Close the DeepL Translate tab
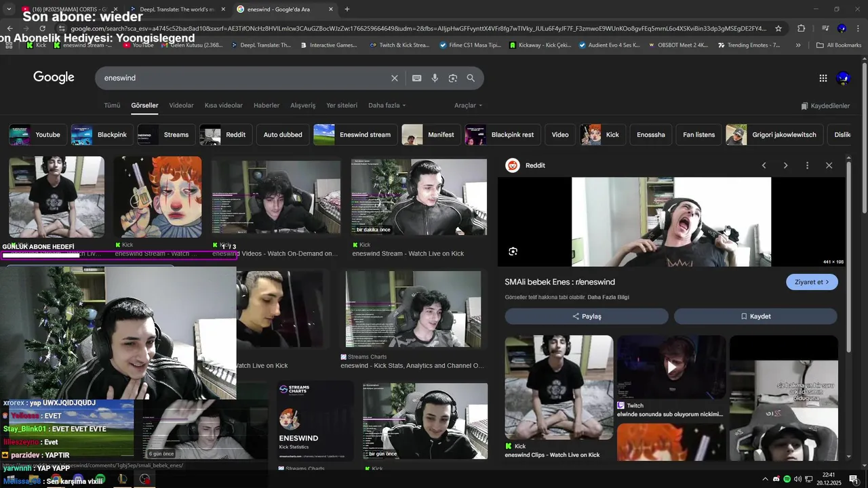Viewport: 868px width, 488px height. [223, 9]
